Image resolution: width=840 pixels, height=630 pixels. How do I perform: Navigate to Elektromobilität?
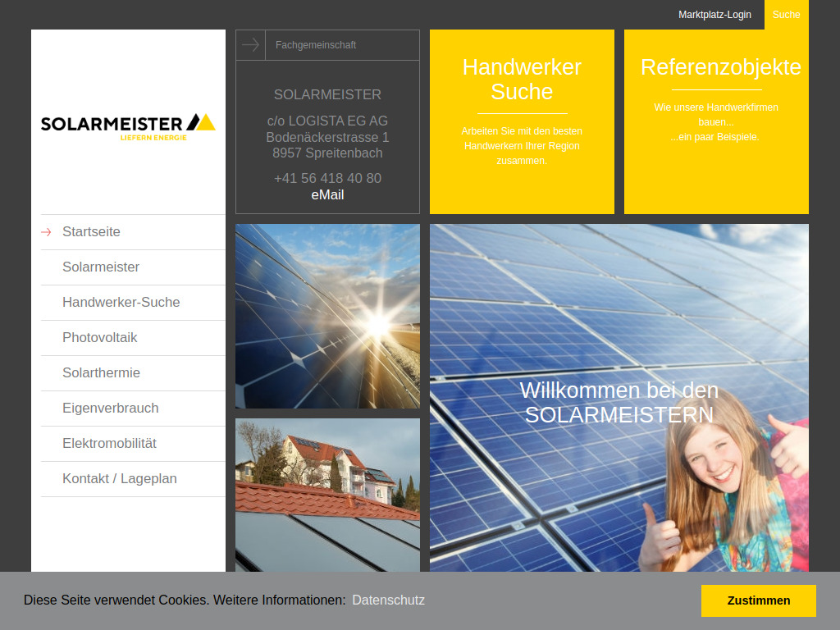110,444
